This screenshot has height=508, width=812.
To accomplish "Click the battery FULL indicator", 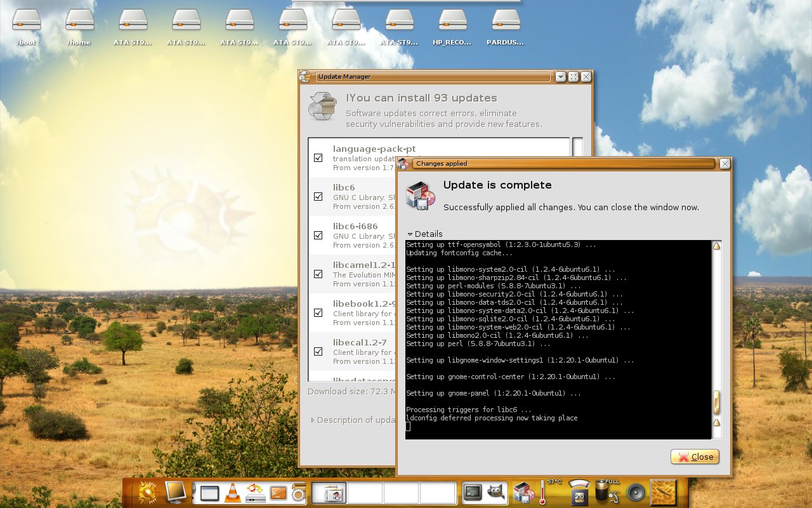I will [608, 493].
